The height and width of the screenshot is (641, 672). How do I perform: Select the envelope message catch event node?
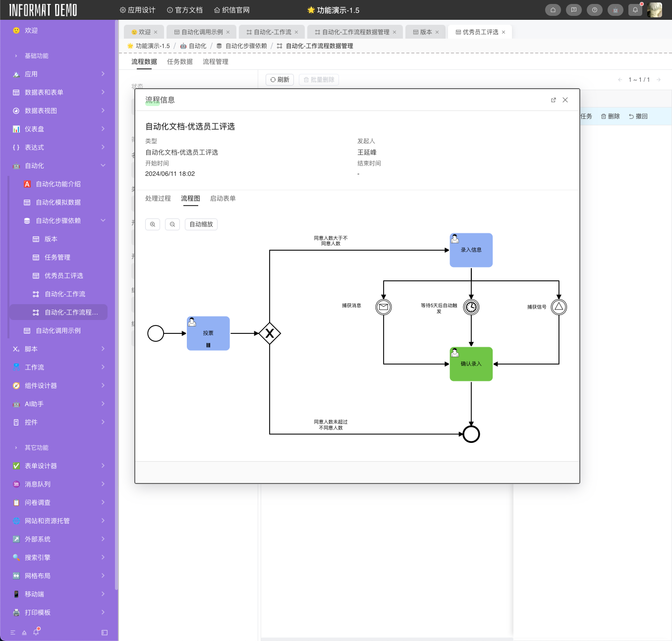tap(384, 307)
